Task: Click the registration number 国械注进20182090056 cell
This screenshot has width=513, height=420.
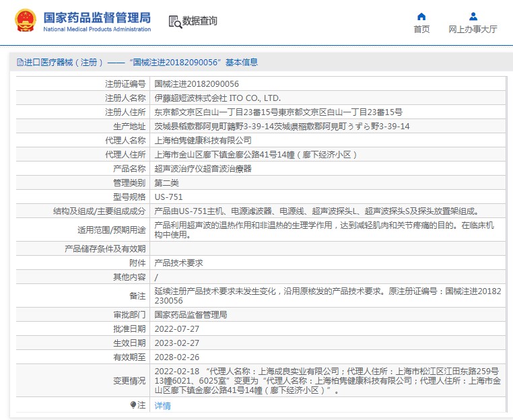Action: [x=197, y=84]
